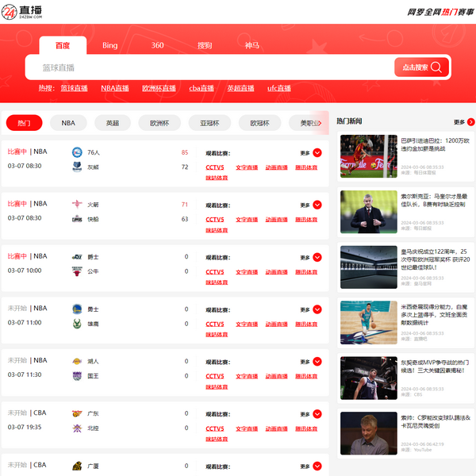Click the 湖人 team logo
The height and width of the screenshot is (476, 476).
point(77,361)
